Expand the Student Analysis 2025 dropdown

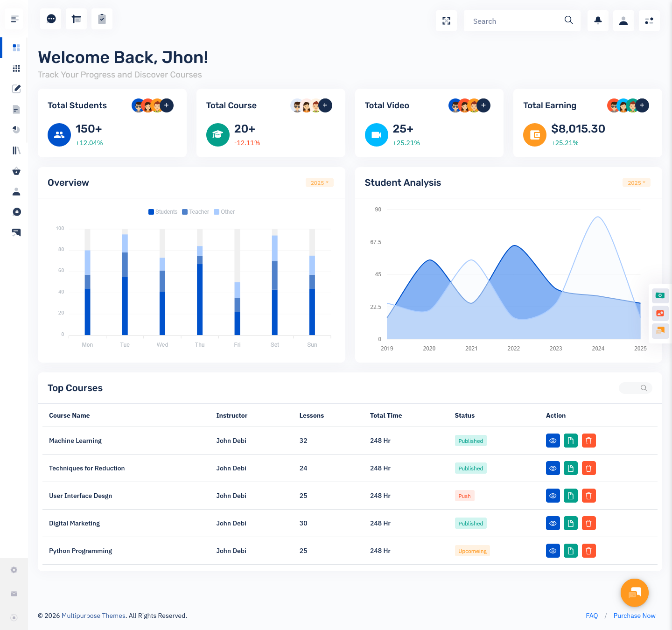tap(636, 182)
